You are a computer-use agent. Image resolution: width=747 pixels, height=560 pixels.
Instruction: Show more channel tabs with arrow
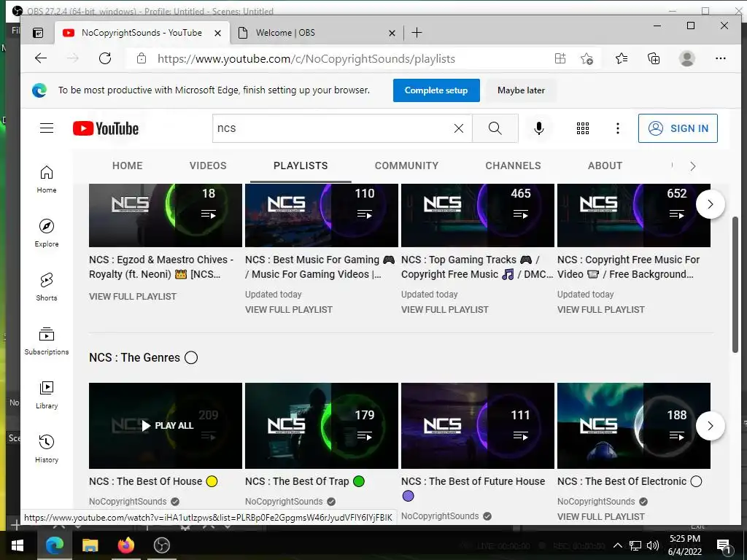693,166
